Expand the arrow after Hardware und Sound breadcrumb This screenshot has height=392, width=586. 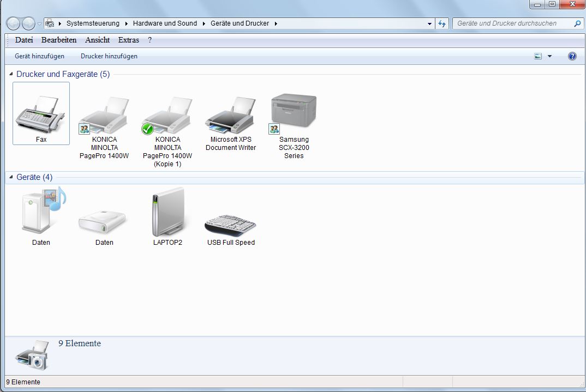pyautogui.click(x=204, y=23)
